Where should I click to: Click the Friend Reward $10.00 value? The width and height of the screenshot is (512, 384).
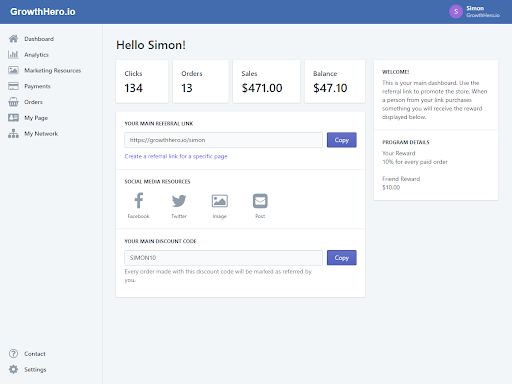click(391, 188)
